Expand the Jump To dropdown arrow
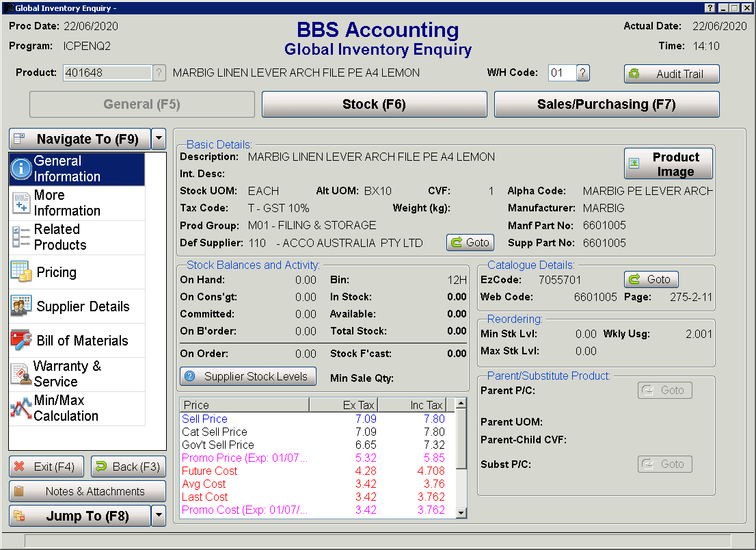The height and width of the screenshot is (550, 756). point(159,516)
